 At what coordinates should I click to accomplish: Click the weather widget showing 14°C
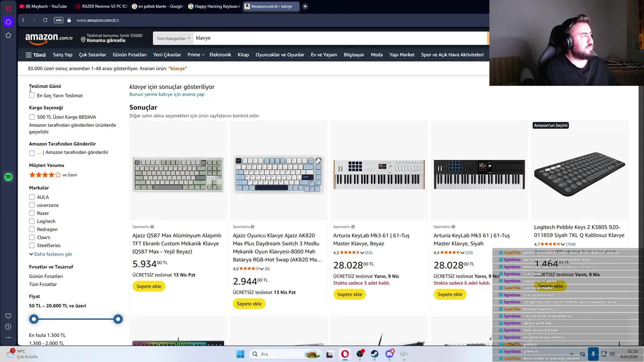(x=21, y=354)
